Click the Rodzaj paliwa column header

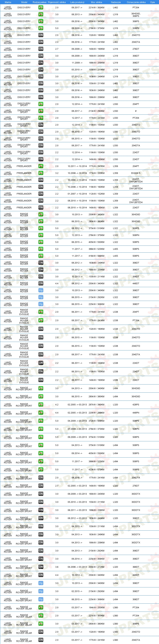click(x=40, y=2)
